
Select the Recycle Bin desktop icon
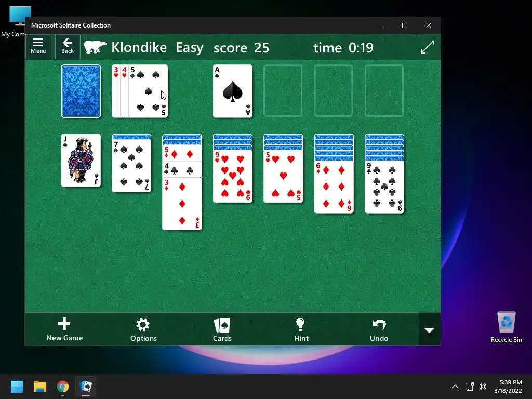tap(506, 327)
